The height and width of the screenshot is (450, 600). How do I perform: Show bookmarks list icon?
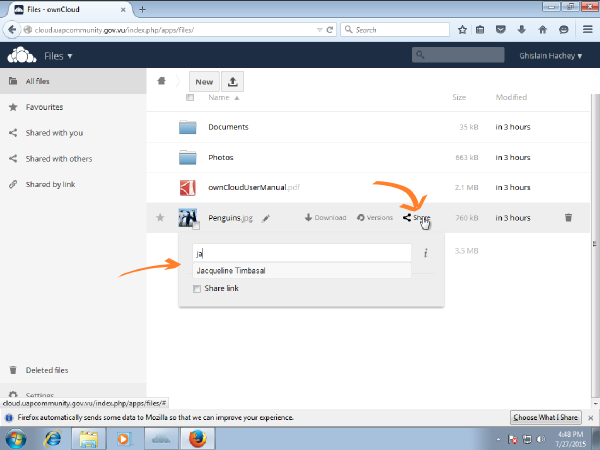pos(480,29)
